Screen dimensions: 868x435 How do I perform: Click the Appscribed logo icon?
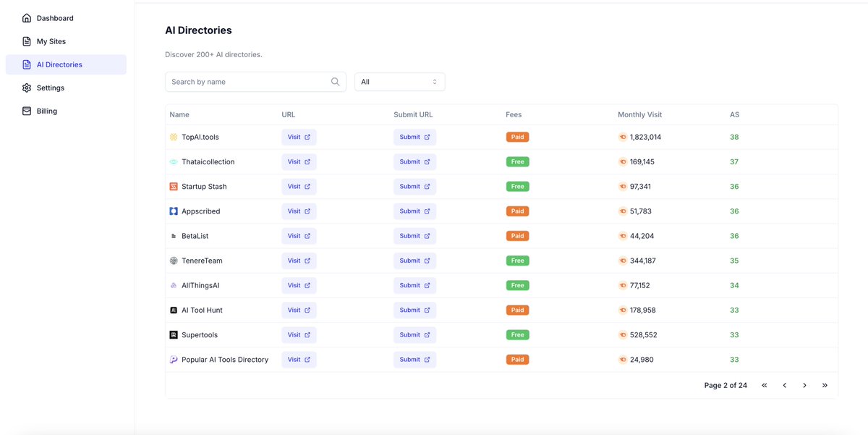point(174,211)
